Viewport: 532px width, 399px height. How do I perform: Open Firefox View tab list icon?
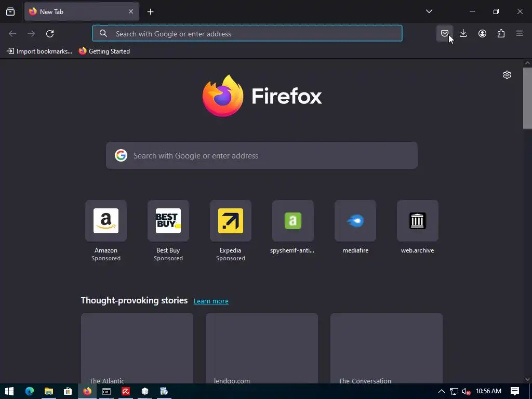10,11
